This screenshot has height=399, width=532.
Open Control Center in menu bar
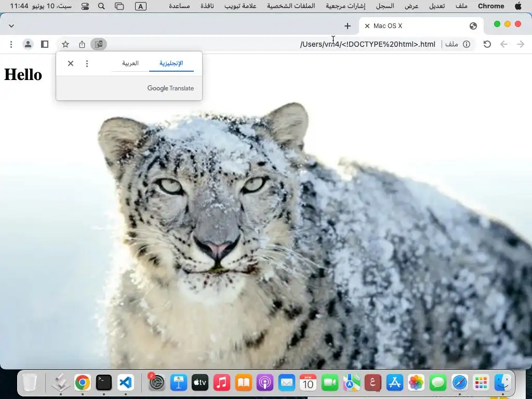[x=85, y=6]
